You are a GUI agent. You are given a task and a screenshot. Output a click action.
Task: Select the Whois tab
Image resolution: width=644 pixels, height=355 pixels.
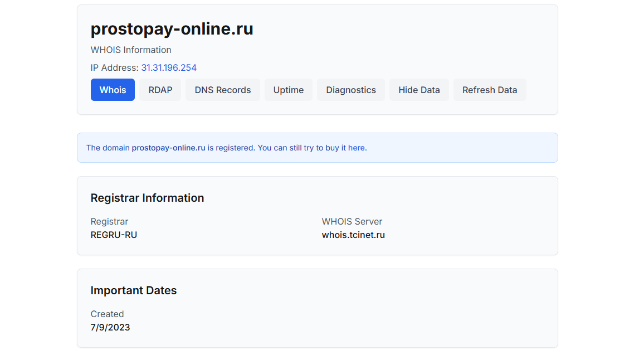[x=113, y=90]
